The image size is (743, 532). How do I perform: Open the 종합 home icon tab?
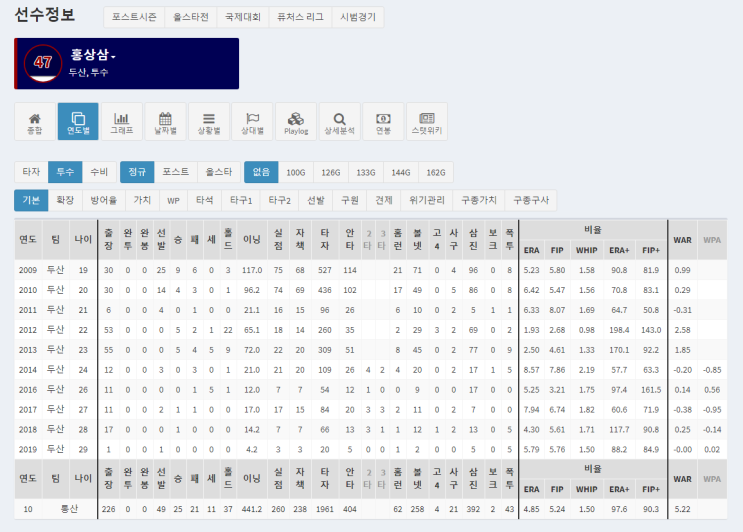(x=35, y=122)
